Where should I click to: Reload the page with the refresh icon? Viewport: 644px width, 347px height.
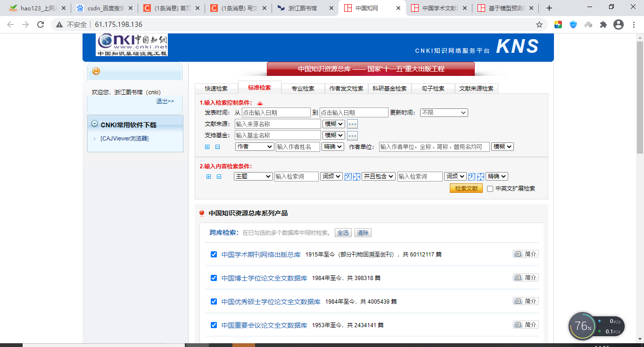click(41, 25)
